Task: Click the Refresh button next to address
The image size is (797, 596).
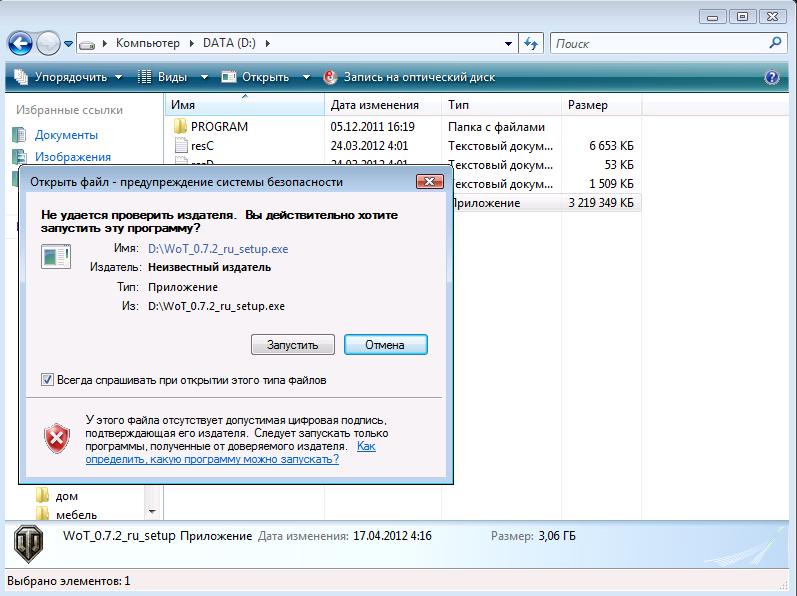Action: [531, 44]
